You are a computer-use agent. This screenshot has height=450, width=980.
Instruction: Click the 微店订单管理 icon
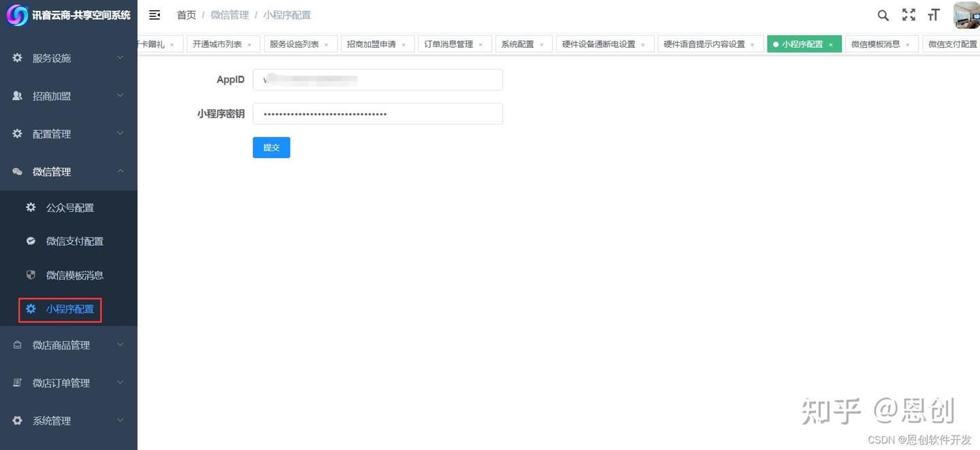(18, 383)
